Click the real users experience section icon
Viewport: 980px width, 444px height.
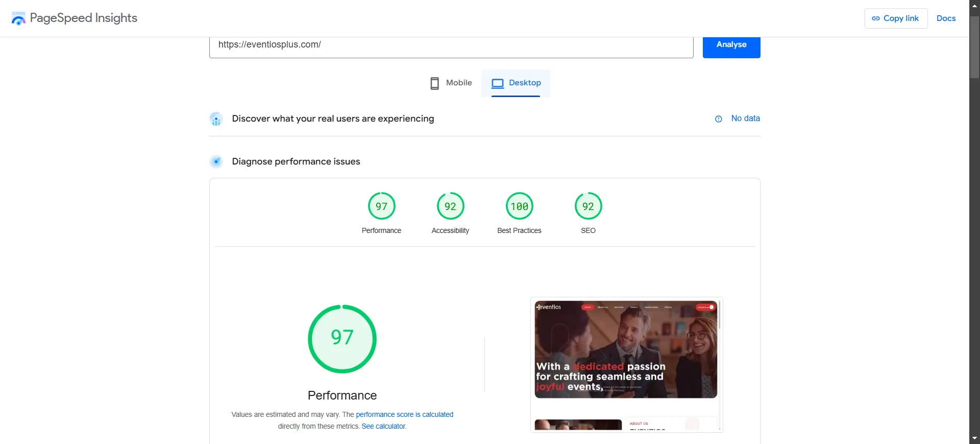pyautogui.click(x=216, y=119)
